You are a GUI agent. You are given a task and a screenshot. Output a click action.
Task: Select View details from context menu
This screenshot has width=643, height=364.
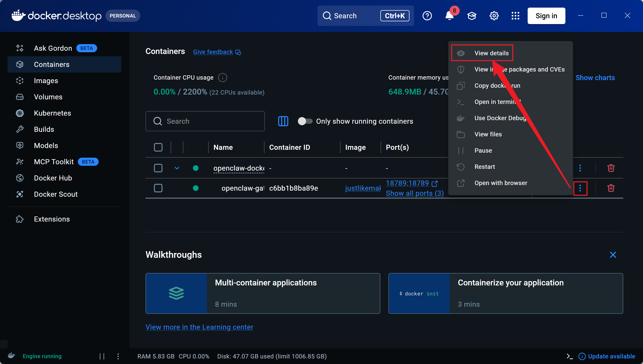[491, 53]
